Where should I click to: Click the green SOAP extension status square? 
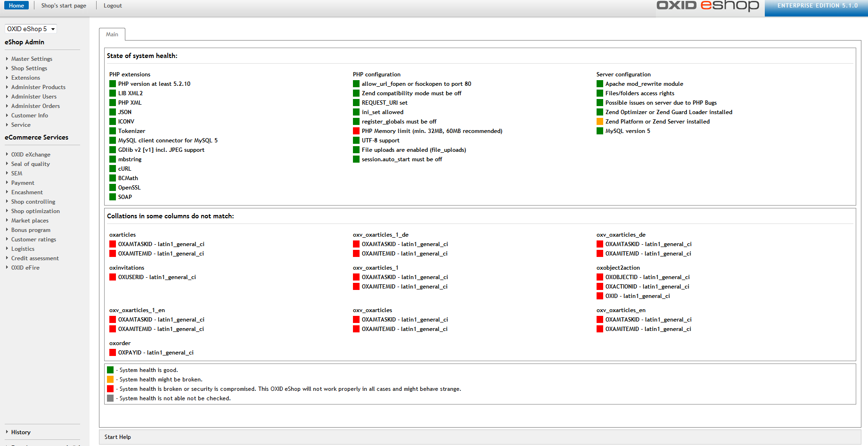pos(113,197)
